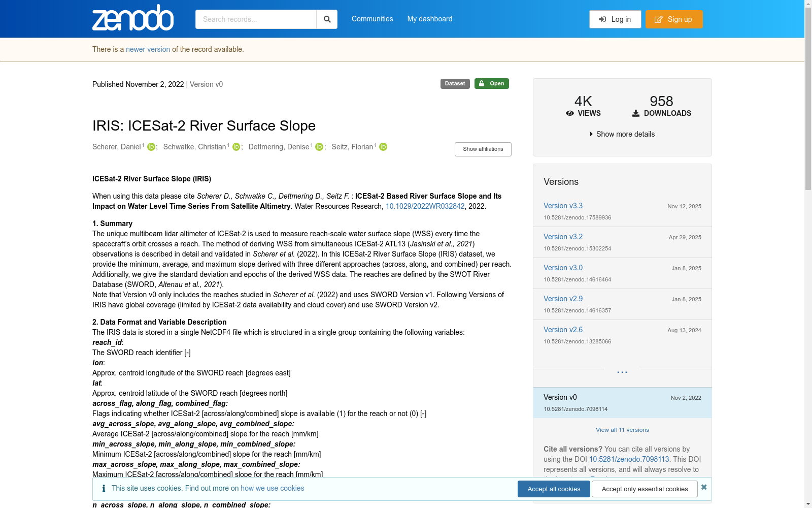
Task: Click the Published November 2, 2022 text
Action: 138,84
